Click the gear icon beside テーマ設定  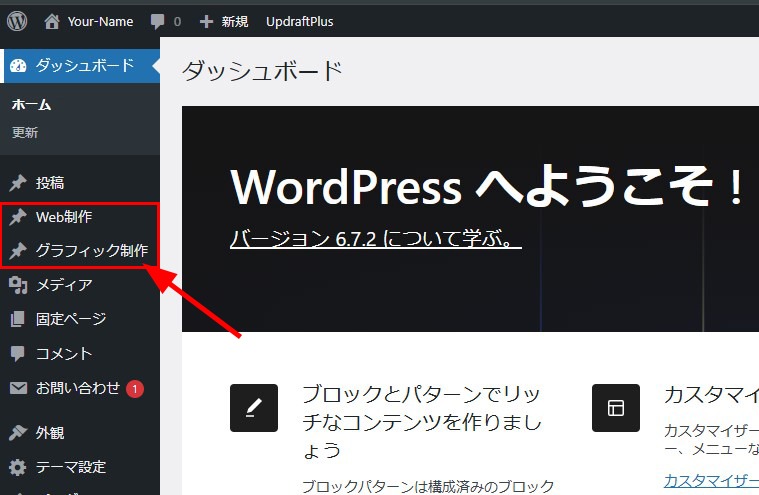18,467
